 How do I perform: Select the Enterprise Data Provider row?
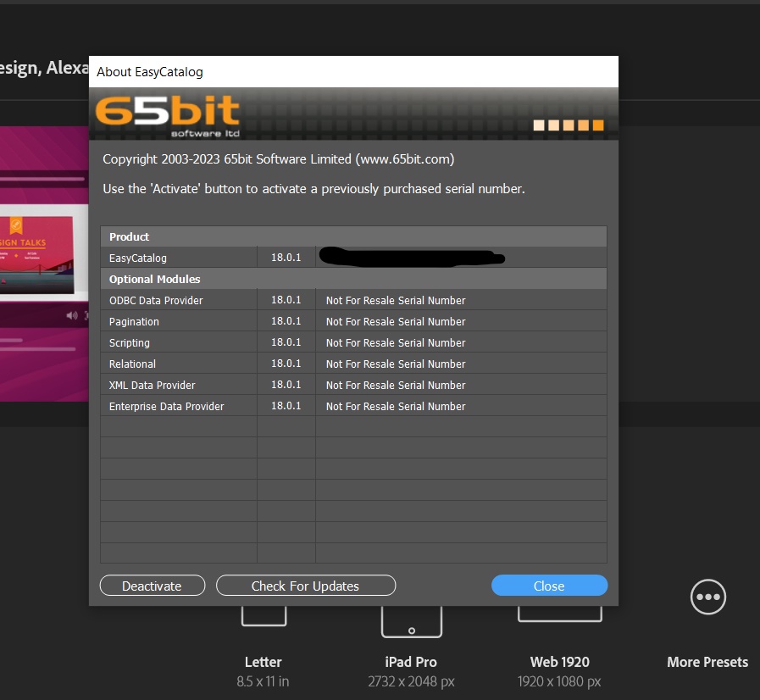[x=178, y=406]
